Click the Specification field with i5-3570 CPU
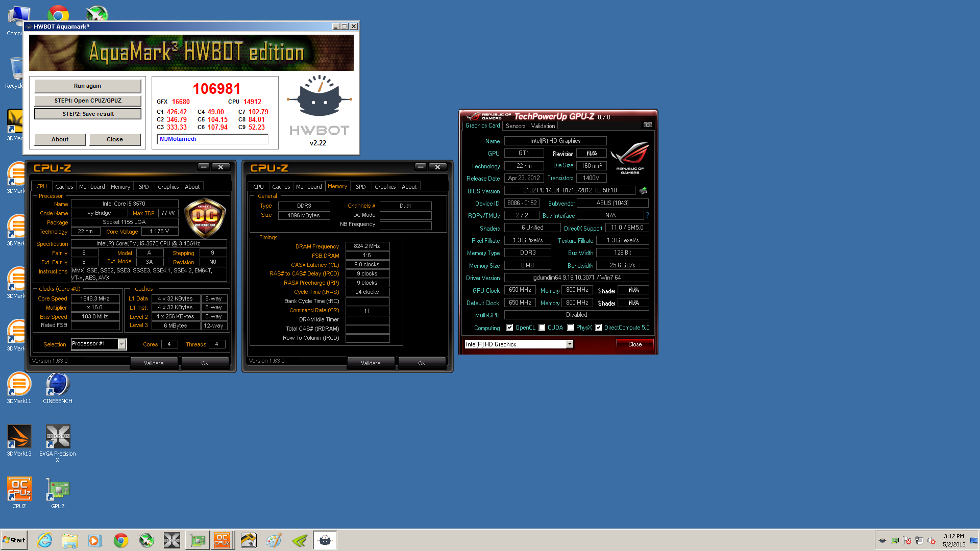 click(x=149, y=243)
